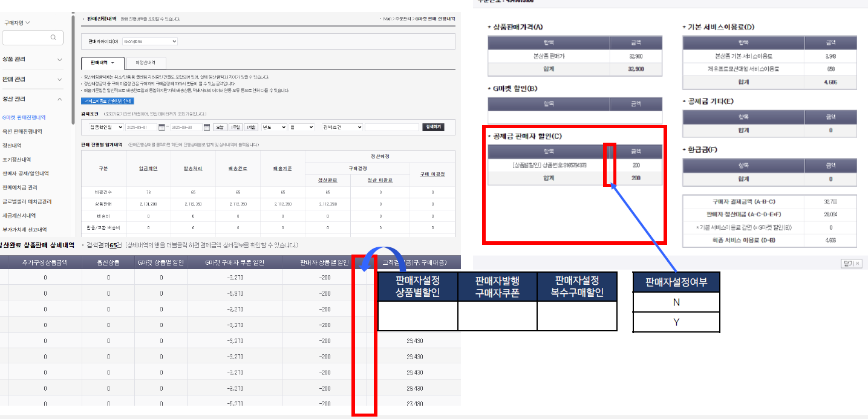Click the end date input field

click(x=186, y=128)
